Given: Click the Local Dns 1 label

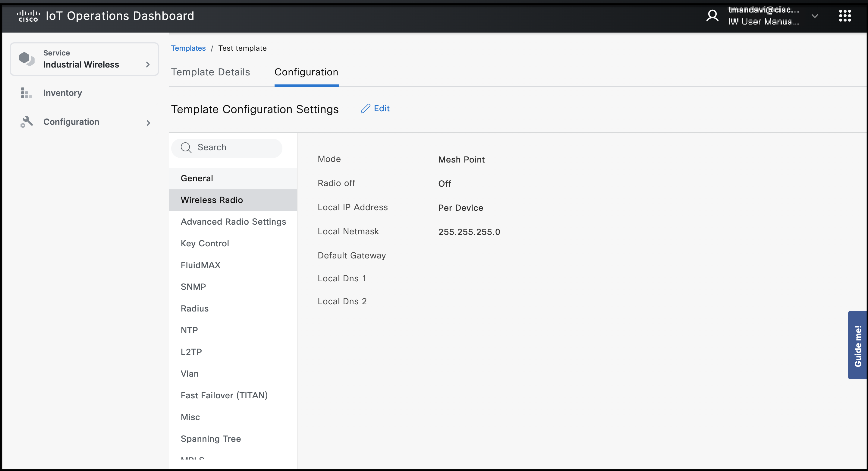Looking at the screenshot, I should coord(342,279).
